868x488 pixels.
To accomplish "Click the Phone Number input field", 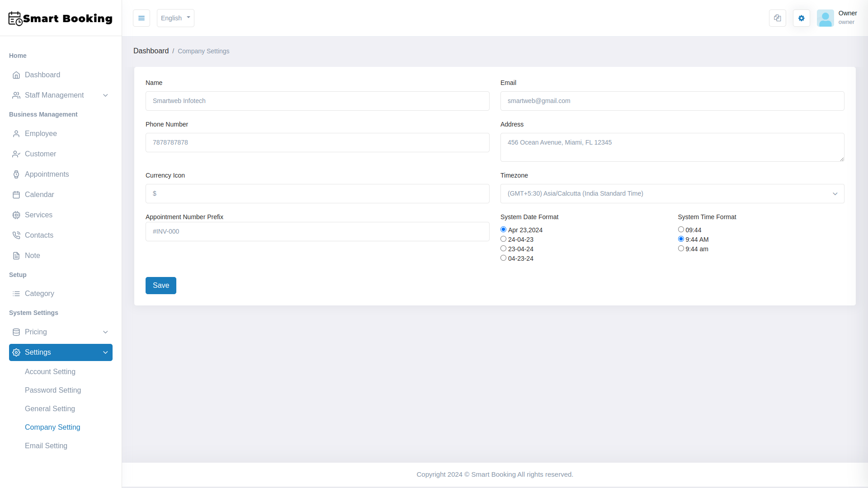I will point(317,142).
